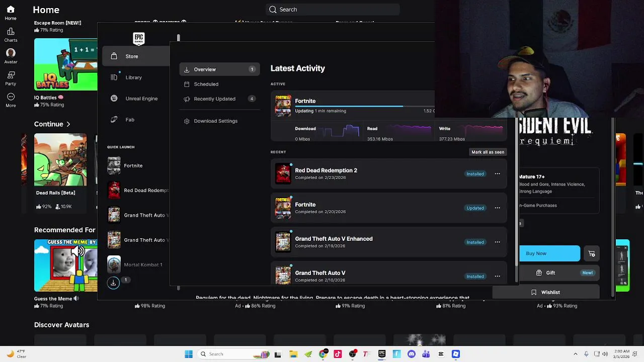Click the downloads arrow icon in Epic sidebar
644x362 pixels.
click(113, 283)
